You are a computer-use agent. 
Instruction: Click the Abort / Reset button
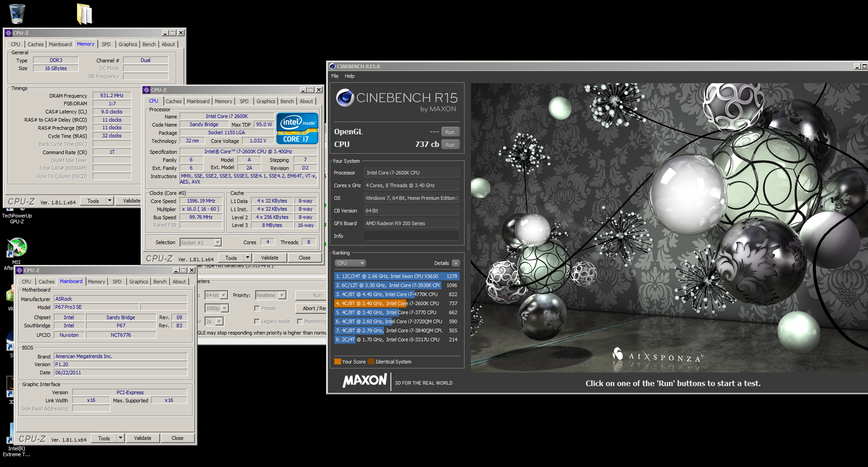pyautogui.click(x=311, y=308)
